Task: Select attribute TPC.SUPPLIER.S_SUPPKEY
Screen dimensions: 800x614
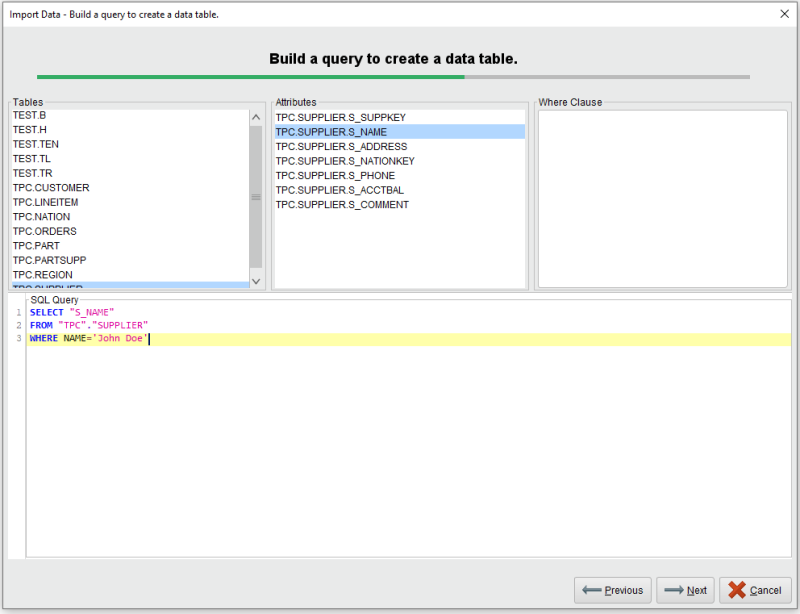Action: tap(400, 117)
